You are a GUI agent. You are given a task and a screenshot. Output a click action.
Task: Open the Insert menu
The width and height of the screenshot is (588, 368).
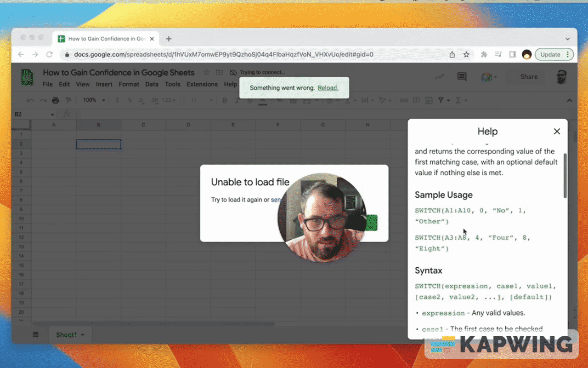tap(104, 84)
